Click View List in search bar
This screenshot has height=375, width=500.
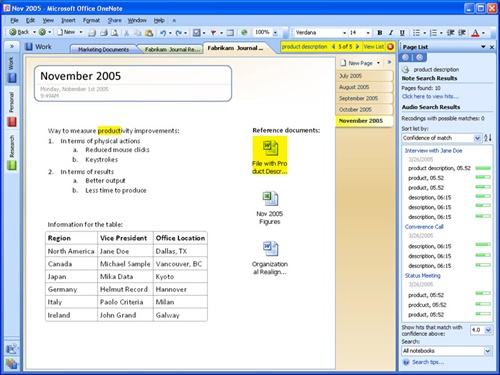(374, 47)
